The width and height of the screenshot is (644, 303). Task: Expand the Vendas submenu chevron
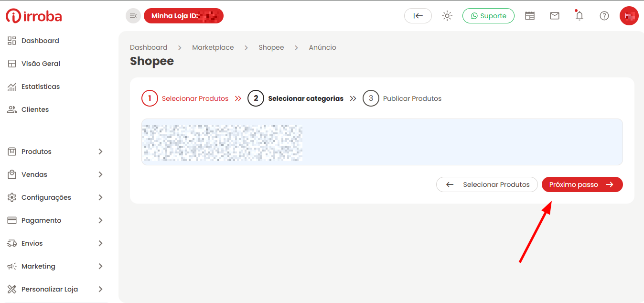click(x=100, y=174)
